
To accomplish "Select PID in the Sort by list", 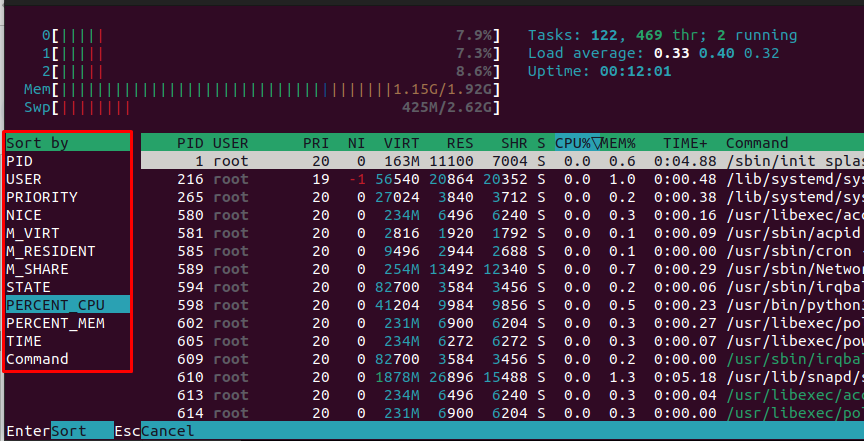I will [x=20, y=161].
